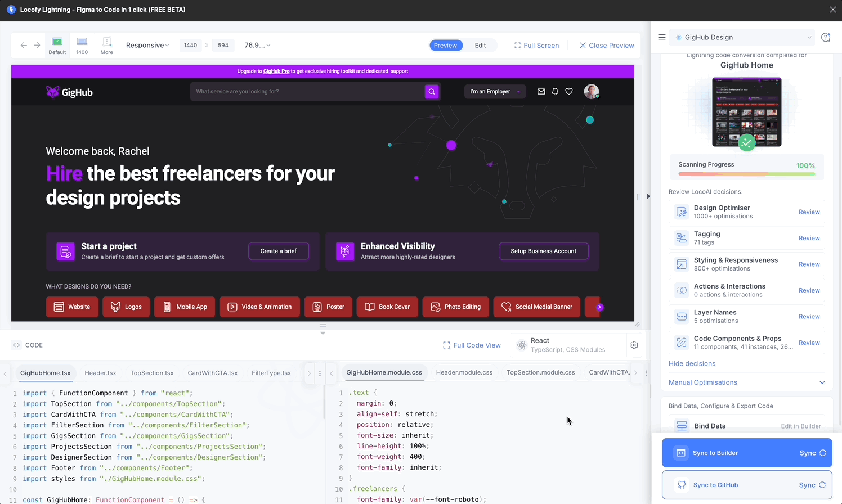842x504 pixels.
Task: Go back with the left arrow
Action: click(24, 46)
